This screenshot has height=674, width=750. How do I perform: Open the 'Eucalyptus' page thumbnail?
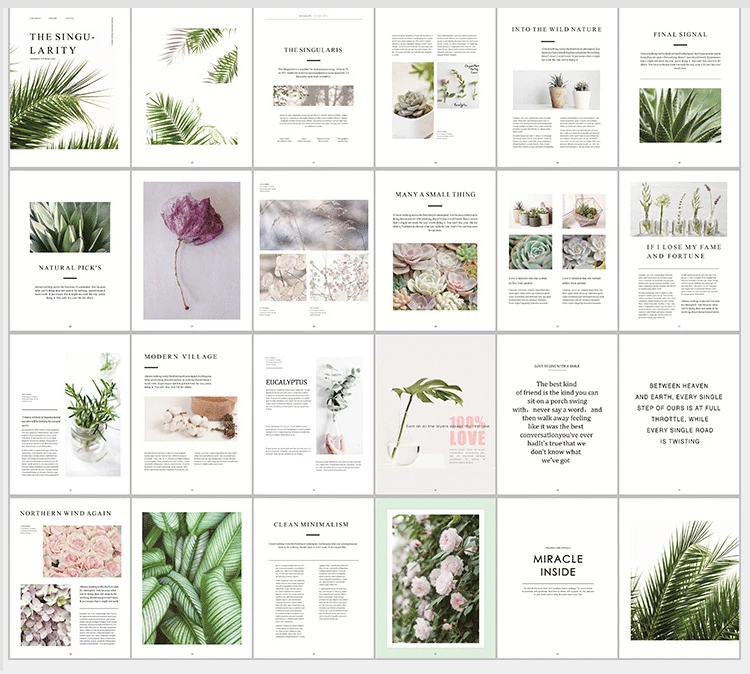pos(314,414)
